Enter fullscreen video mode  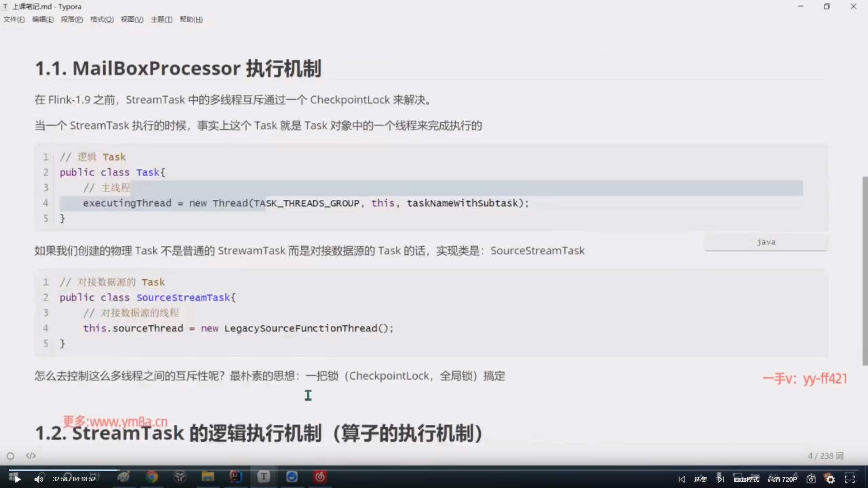[x=850, y=479]
